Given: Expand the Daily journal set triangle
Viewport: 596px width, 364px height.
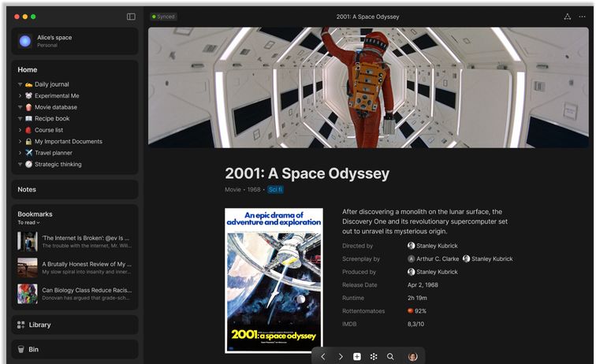Looking at the screenshot, I should point(20,84).
